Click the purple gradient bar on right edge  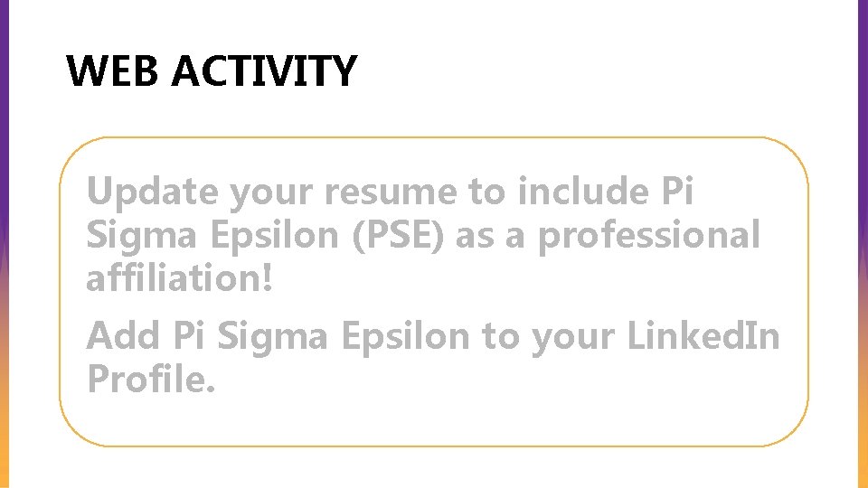(863, 110)
